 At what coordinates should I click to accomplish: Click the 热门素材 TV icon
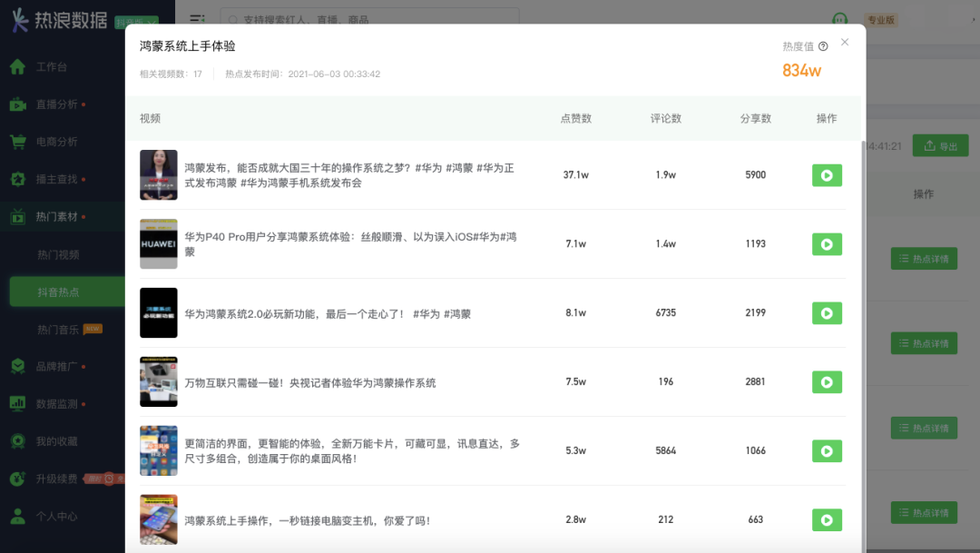[17, 216]
